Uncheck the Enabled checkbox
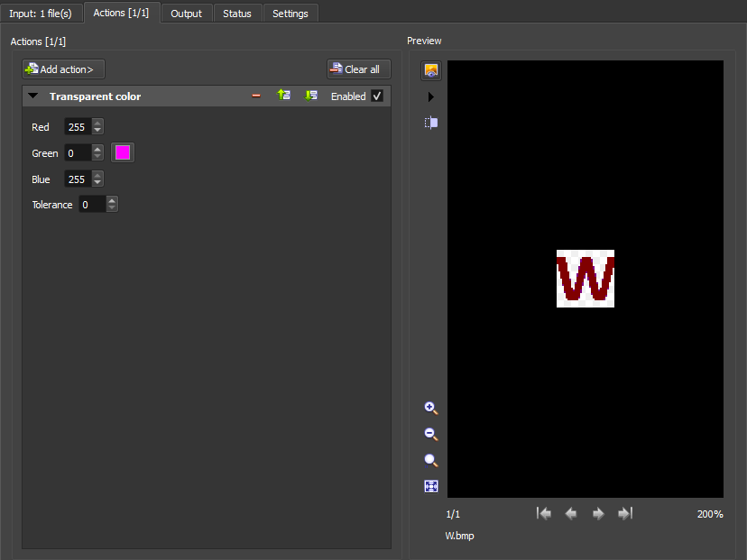Screen dimensions: 747x560 (x=377, y=96)
